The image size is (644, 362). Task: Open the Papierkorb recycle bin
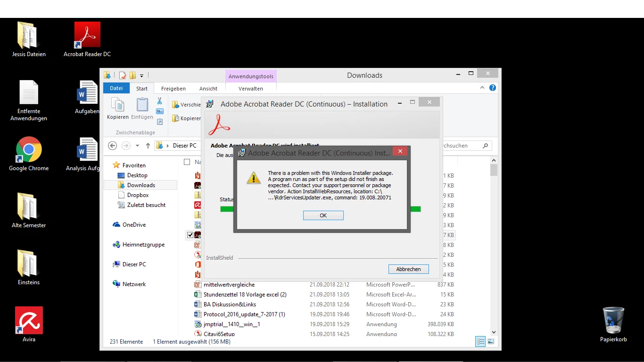point(613,324)
